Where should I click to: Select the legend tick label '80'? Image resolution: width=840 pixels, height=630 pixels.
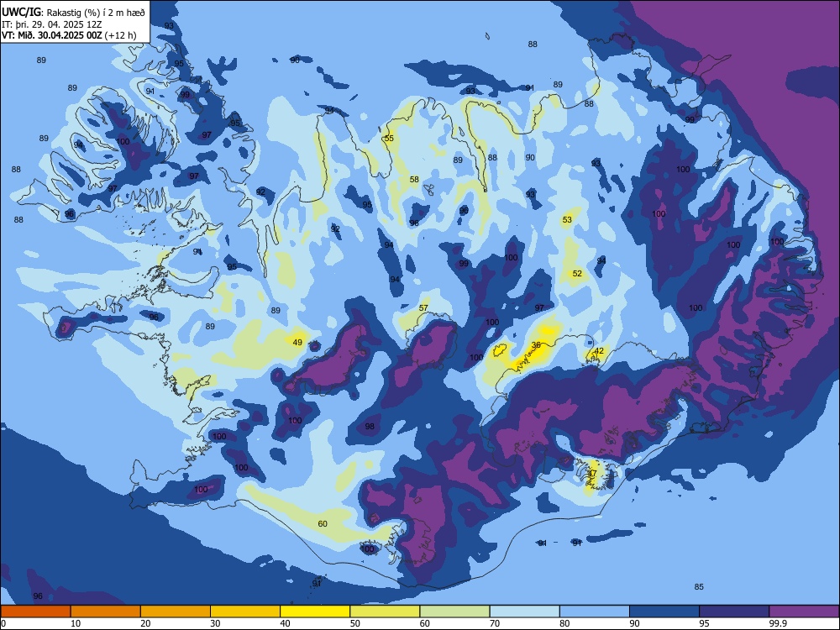(x=564, y=623)
